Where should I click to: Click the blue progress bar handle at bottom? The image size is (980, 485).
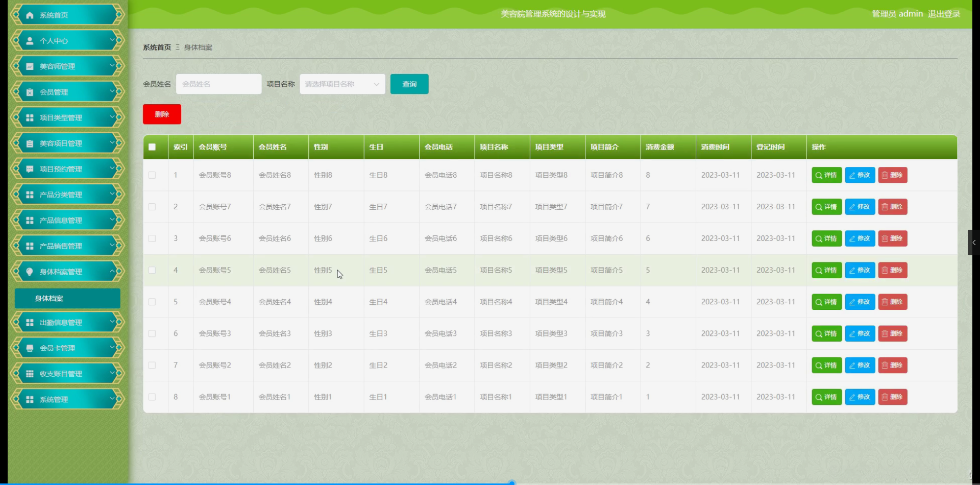pyautogui.click(x=512, y=482)
